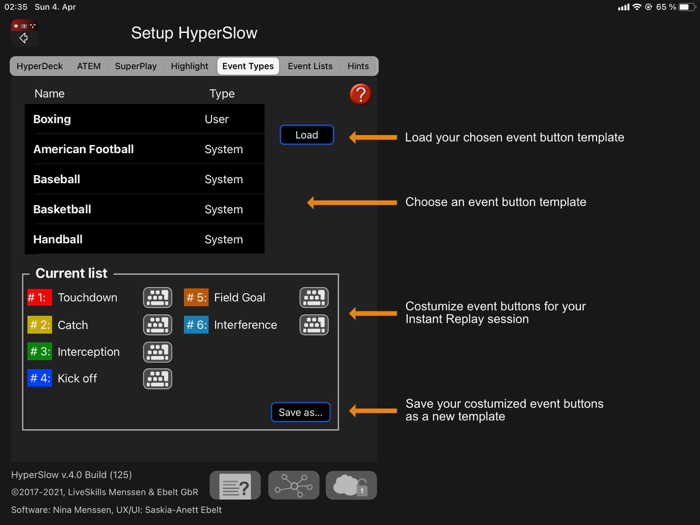Tap the green #3 color tag
This screenshot has height=525, width=700.
pos(39,352)
